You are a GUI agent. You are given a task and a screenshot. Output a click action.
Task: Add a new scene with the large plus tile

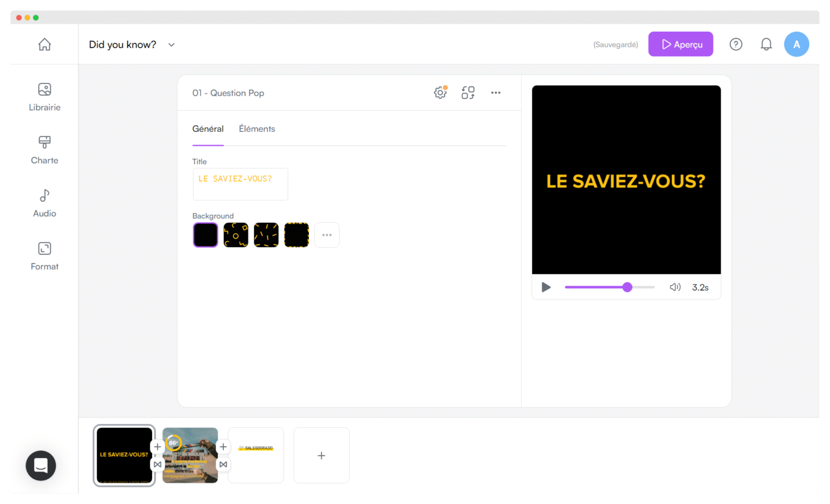tap(322, 456)
